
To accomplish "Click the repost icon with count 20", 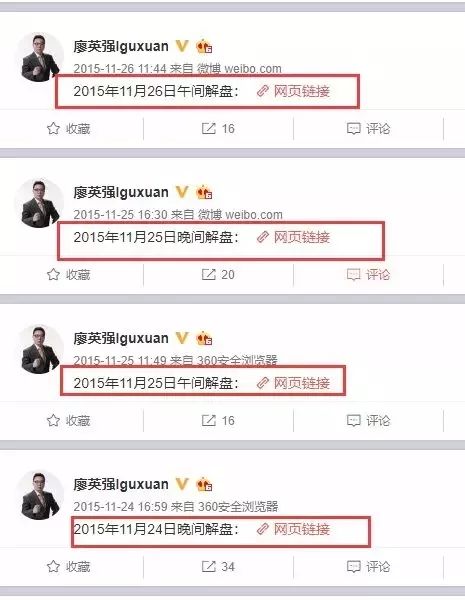I will [209, 274].
